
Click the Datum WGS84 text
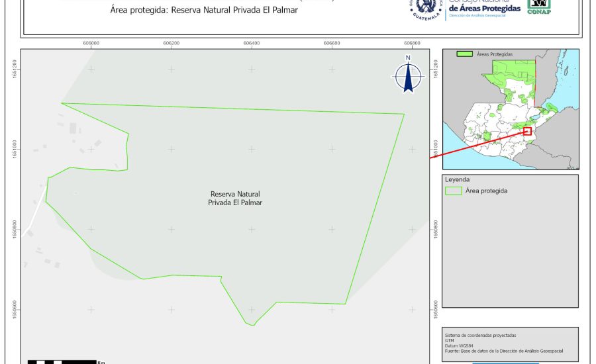coord(458,346)
